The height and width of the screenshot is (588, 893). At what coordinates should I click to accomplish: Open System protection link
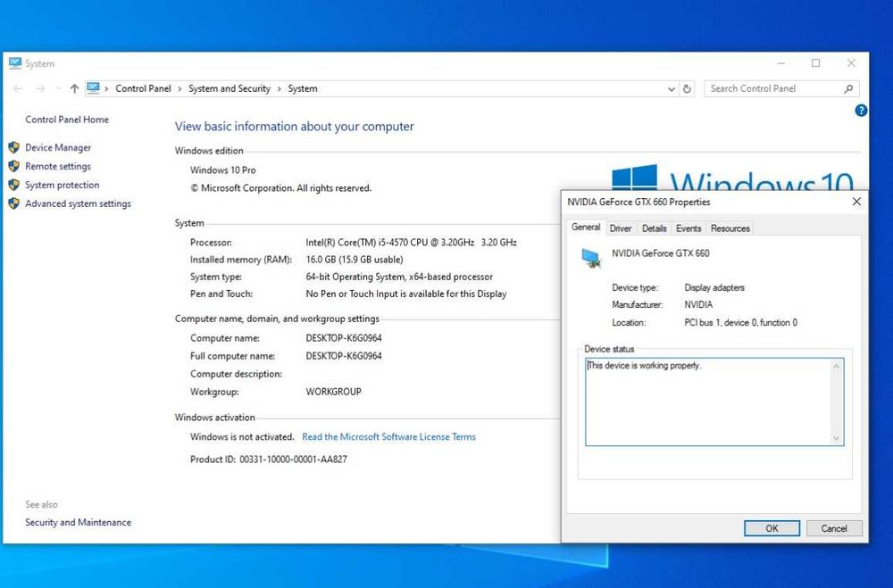[63, 185]
